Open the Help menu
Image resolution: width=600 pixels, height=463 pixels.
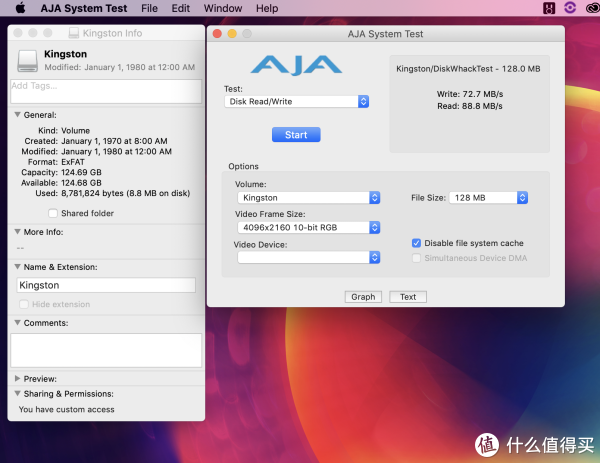[267, 8]
